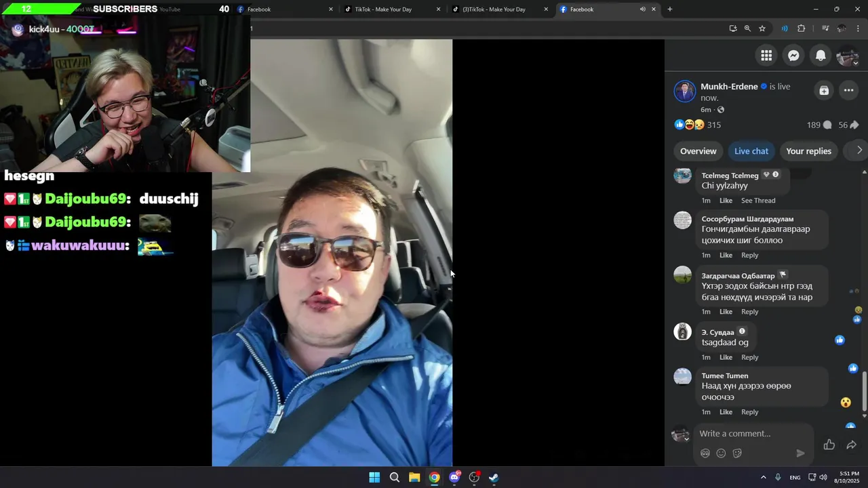Open Steam from the taskbar

[x=494, y=477]
